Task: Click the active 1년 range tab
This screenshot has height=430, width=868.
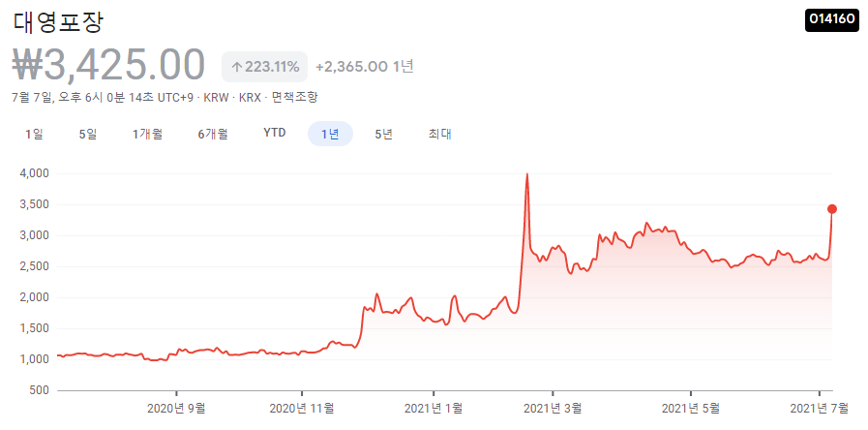Action: [x=330, y=134]
